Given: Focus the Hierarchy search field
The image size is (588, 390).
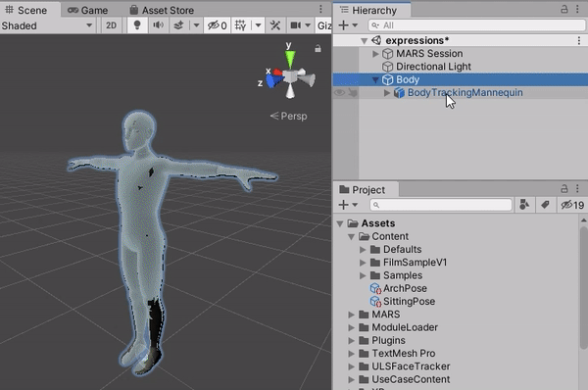Looking at the screenshot, I should pyautogui.click(x=476, y=25).
